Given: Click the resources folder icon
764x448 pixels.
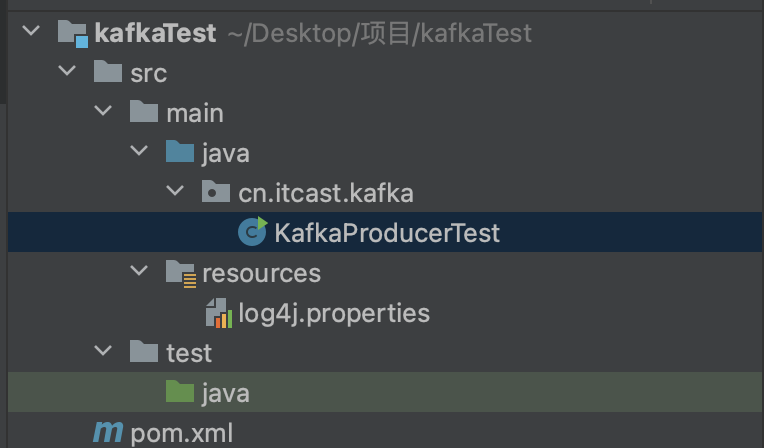Looking at the screenshot, I should (180, 273).
